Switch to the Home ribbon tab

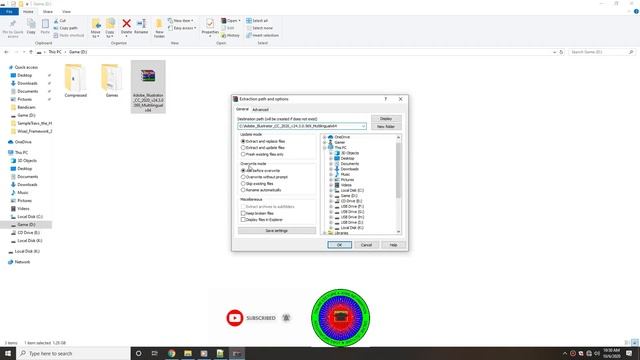coord(28,11)
